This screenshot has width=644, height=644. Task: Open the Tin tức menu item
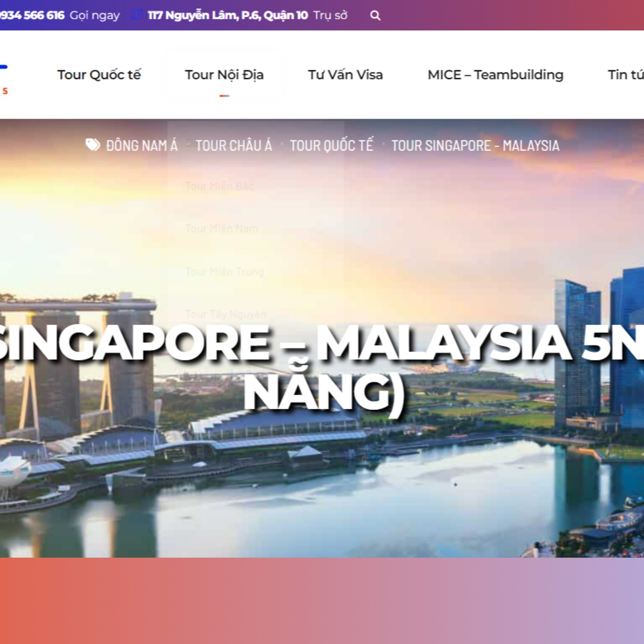(626, 75)
